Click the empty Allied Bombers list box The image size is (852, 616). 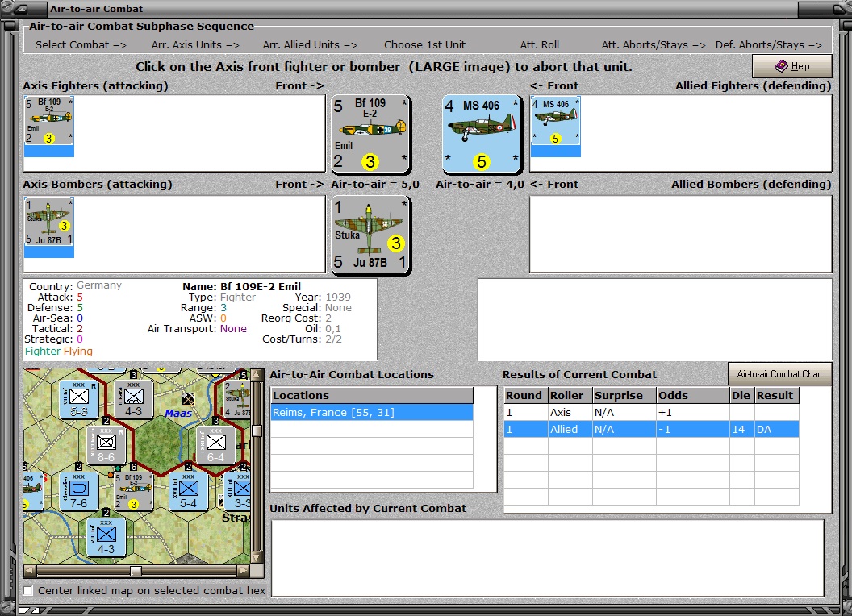click(x=681, y=234)
